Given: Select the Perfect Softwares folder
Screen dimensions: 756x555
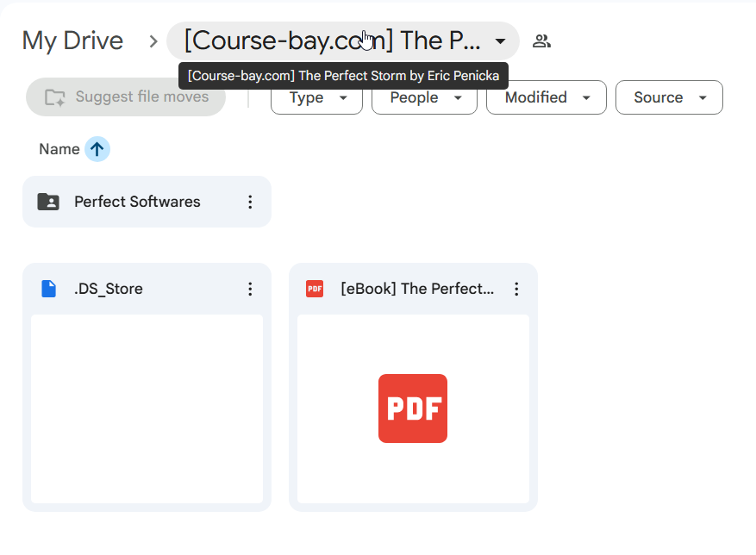Looking at the screenshot, I should [147, 202].
